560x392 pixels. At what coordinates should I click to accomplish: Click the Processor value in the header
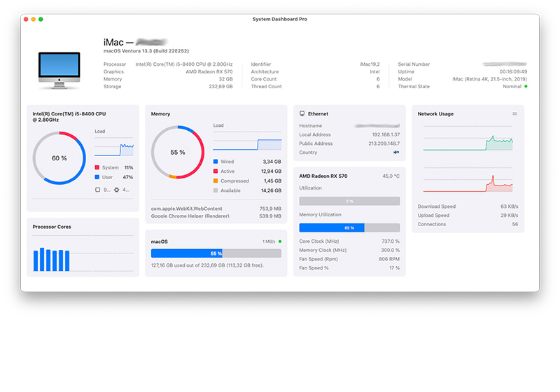(x=184, y=64)
